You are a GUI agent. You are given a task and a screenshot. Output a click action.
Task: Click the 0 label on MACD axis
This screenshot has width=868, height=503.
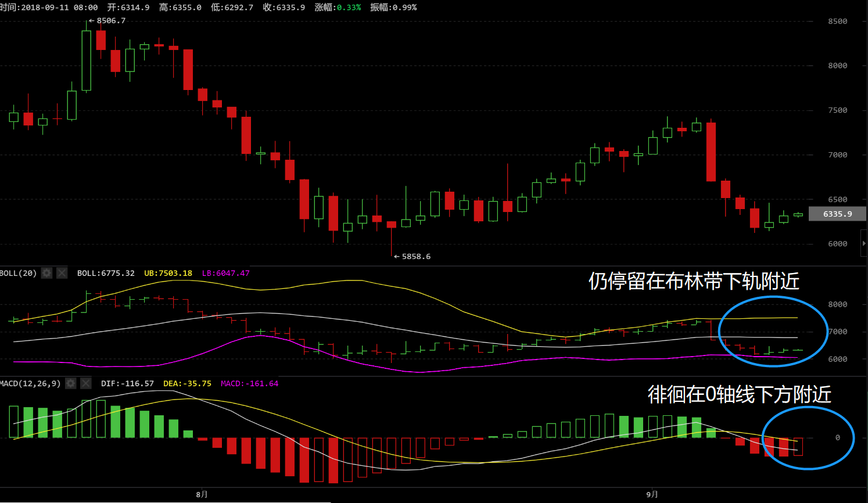tap(837, 437)
